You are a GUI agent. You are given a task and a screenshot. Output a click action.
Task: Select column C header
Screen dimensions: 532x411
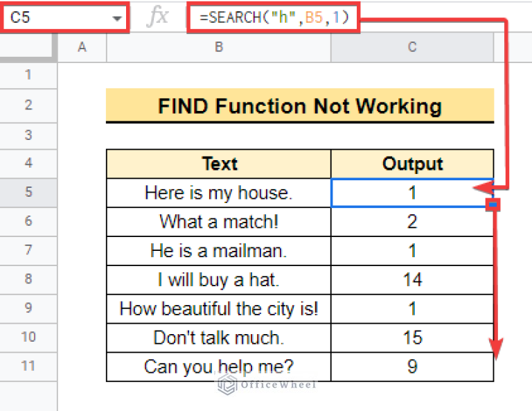click(412, 46)
